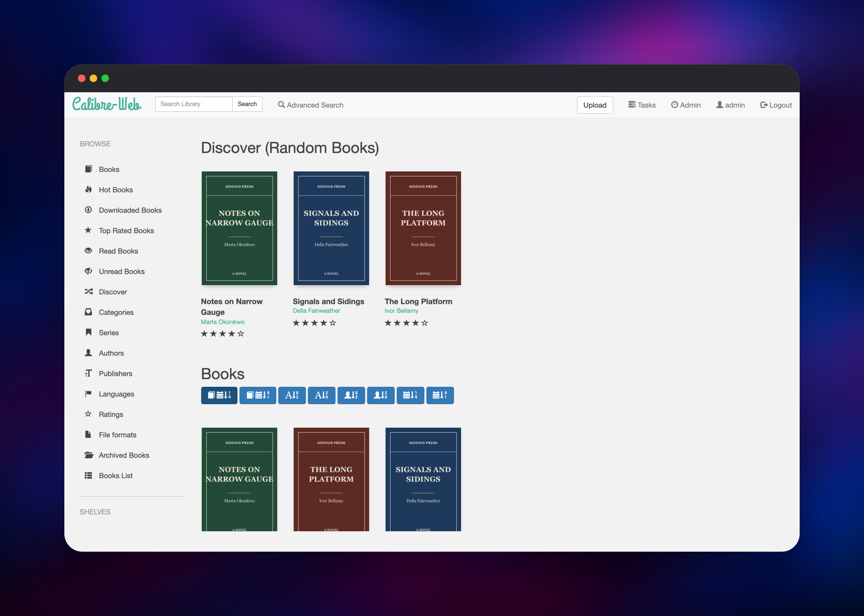864x616 pixels.
Task: Click the Calibre-Web logo
Action: point(107,104)
